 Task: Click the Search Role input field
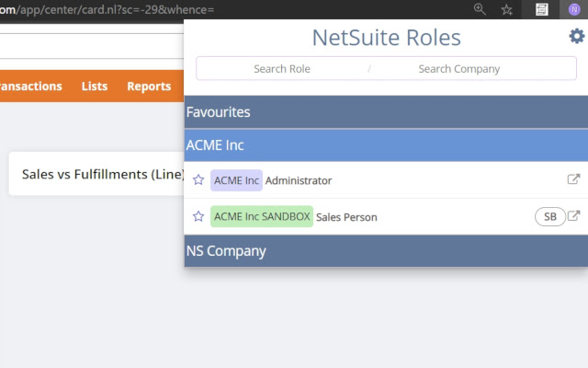click(282, 69)
